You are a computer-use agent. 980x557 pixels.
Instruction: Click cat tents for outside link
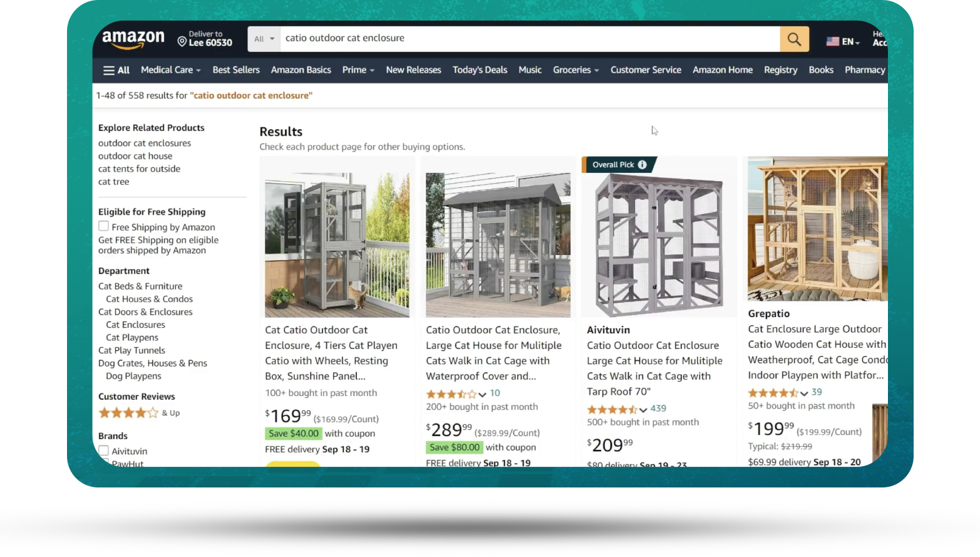point(139,169)
